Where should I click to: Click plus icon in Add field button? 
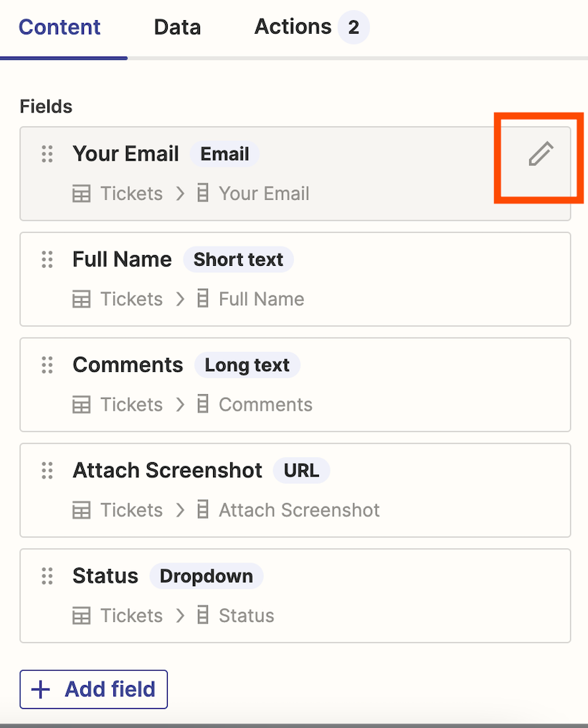pos(42,689)
